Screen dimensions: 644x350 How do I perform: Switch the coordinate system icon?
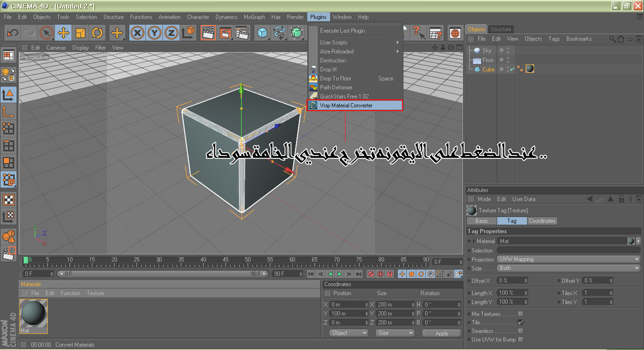[x=188, y=33]
